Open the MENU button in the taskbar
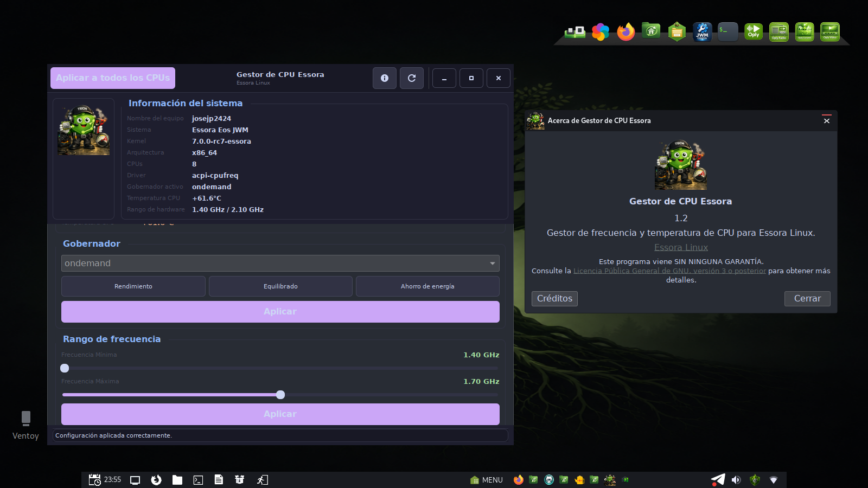 coord(487,480)
